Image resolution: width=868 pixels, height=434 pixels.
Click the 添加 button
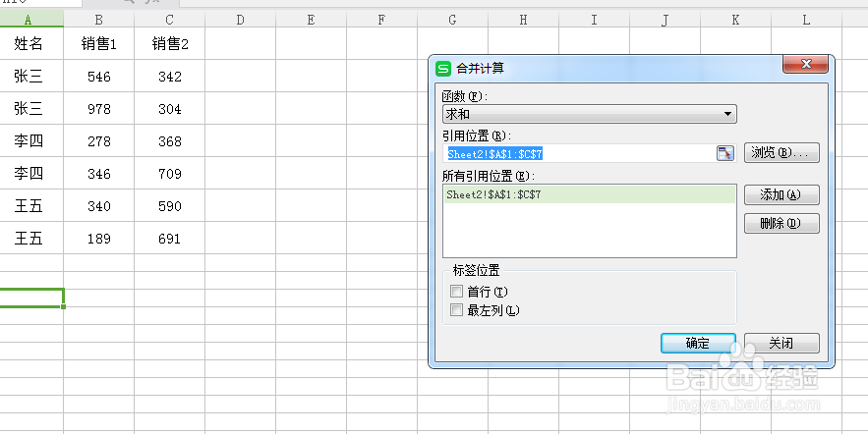pyautogui.click(x=781, y=194)
